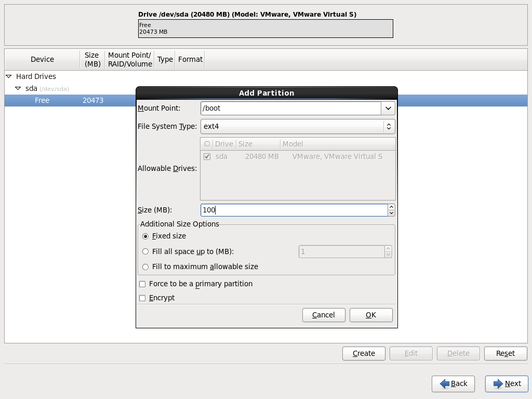Collapse the Hard Drives tree entry
Viewport: 532px width, 399px height.
[9, 76]
